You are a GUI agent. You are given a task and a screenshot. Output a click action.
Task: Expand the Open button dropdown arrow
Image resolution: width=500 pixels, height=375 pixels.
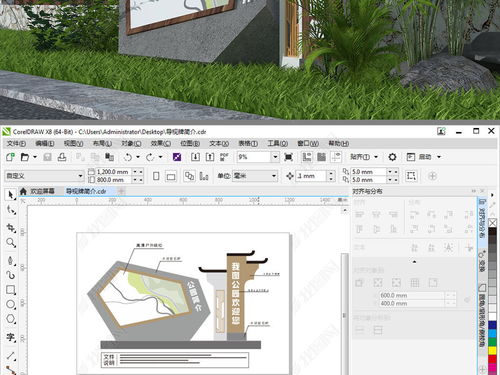(x=35, y=157)
